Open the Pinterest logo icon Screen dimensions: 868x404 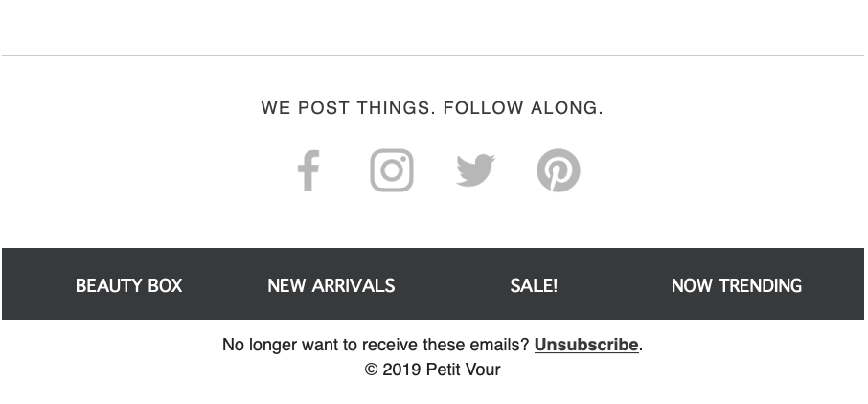coord(559,171)
